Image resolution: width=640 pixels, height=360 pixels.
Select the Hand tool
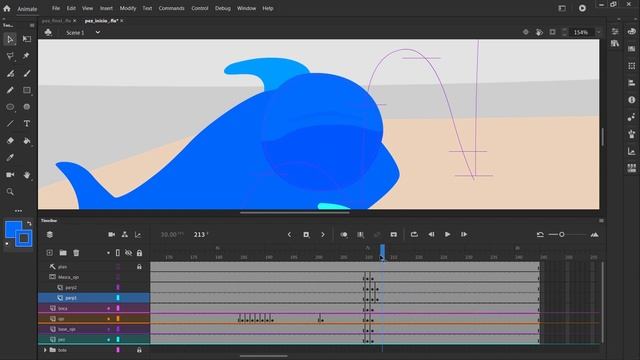click(27, 175)
